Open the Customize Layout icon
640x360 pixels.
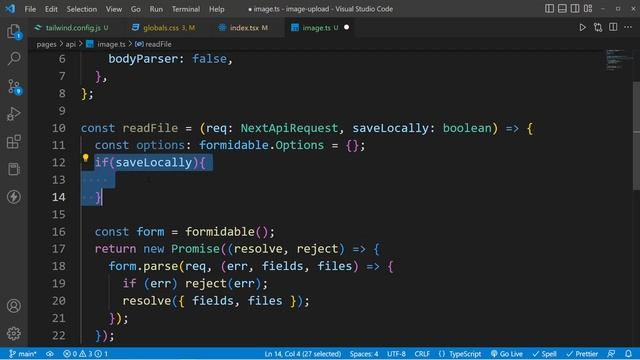588,9
